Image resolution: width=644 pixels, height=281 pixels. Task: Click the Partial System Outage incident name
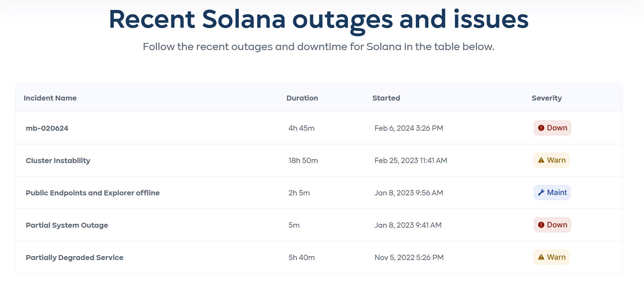pos(67,225)
